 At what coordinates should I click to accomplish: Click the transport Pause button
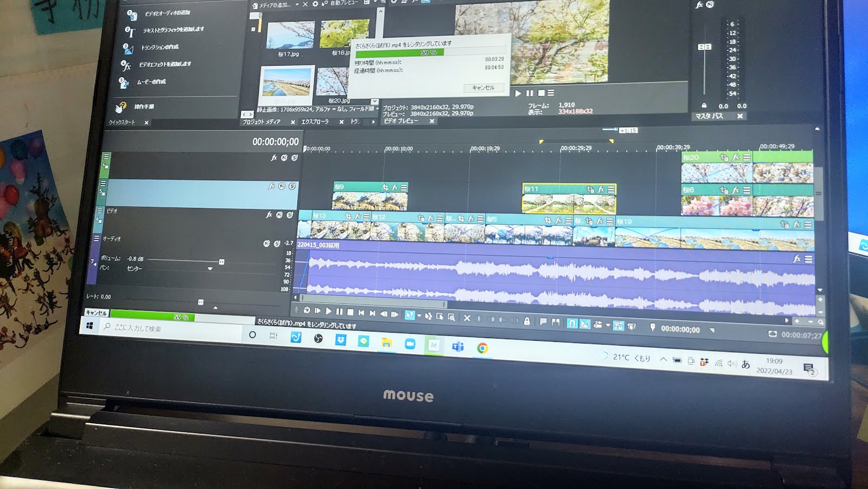(339, 312)
